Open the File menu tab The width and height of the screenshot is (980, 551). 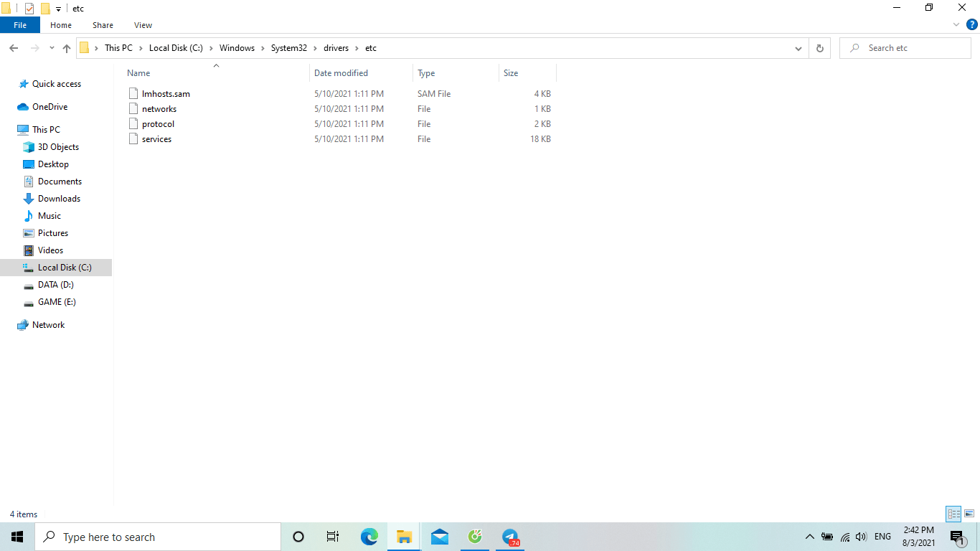point(20,25)
